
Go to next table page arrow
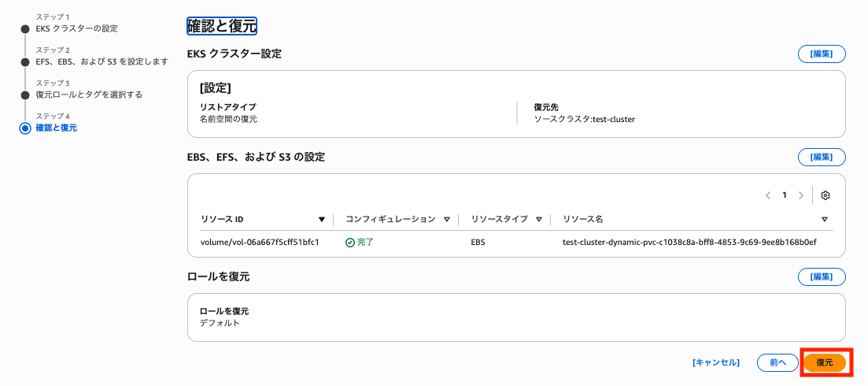[x=800, y=195]
